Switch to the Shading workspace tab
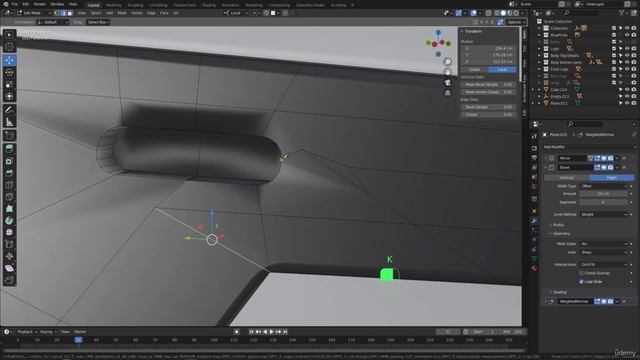Viewport: 640px width, 360px height. tap(209, 5)
